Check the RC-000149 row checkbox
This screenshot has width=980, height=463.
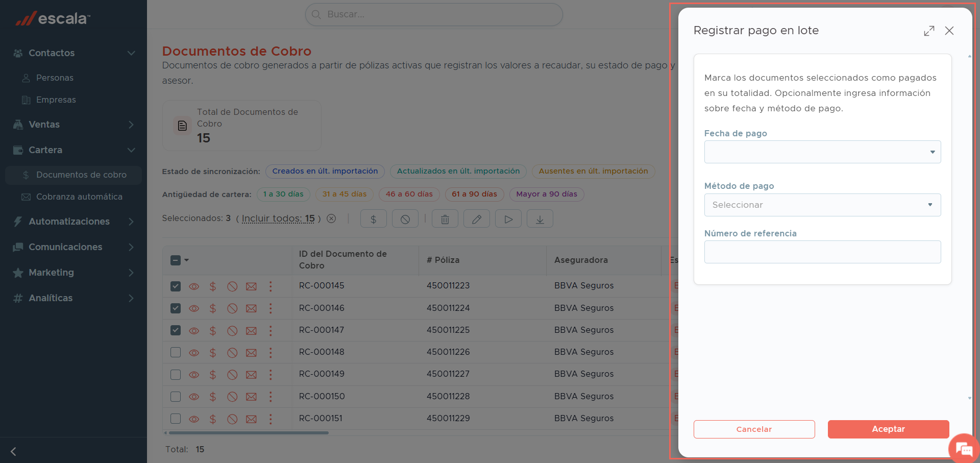[x=176, y=375]
